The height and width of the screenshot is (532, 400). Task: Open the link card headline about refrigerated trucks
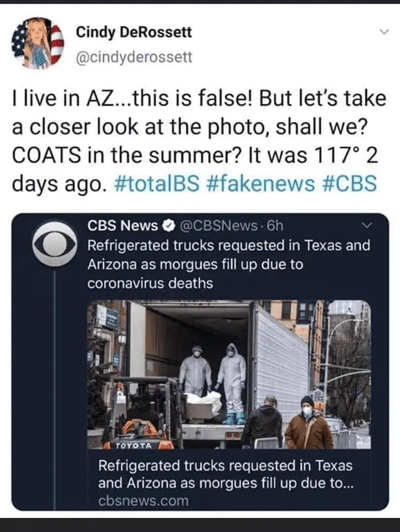[225, 474]
